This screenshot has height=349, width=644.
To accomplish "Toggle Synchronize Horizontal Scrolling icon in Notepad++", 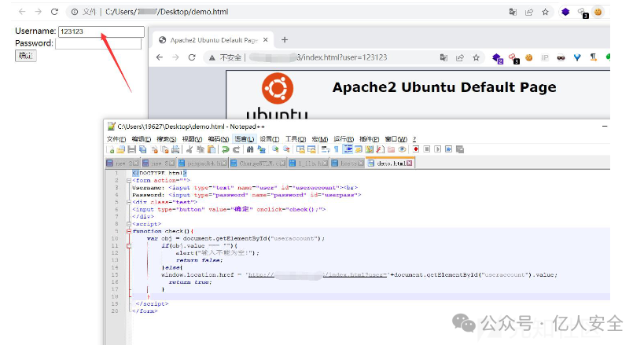I will coord(311,149).
